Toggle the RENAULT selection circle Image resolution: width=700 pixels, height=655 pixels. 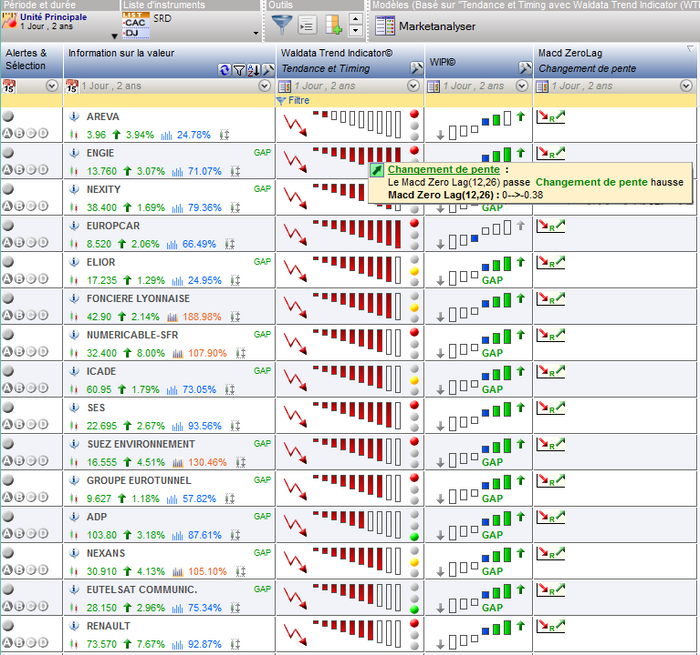click(8, 626)
